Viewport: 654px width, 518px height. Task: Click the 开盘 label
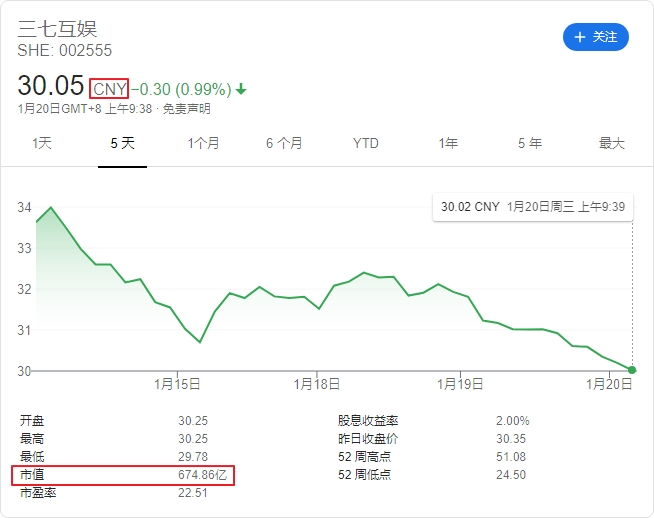(x=32, y=420)
